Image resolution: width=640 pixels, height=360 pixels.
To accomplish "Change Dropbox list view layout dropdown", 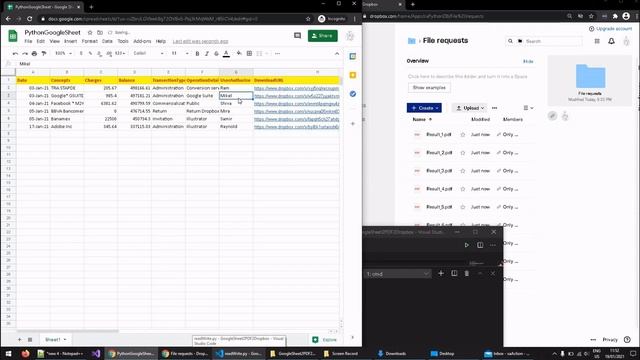I will tap(528, 108).
